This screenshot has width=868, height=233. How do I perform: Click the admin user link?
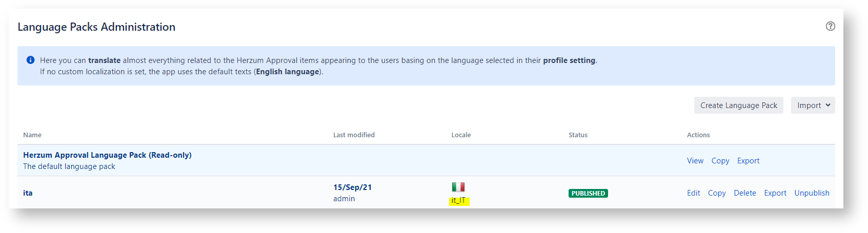(x=344, y=199)
